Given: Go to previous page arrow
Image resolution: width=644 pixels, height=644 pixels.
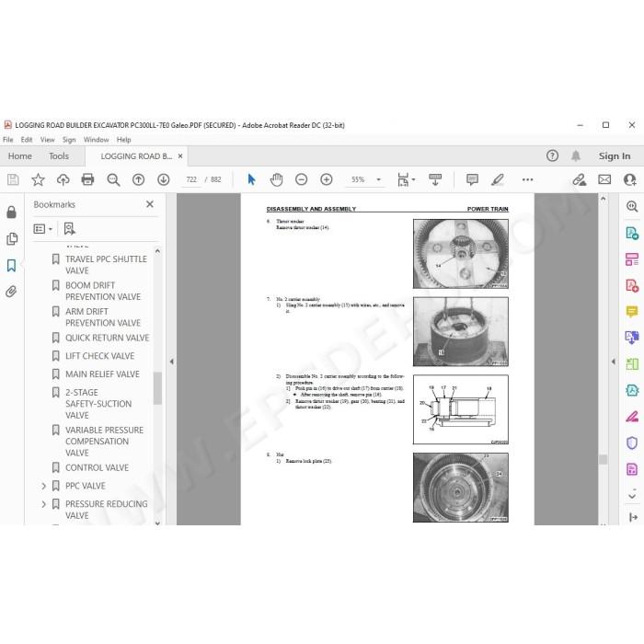Looking at the screenshot, I should coord(138,179).
